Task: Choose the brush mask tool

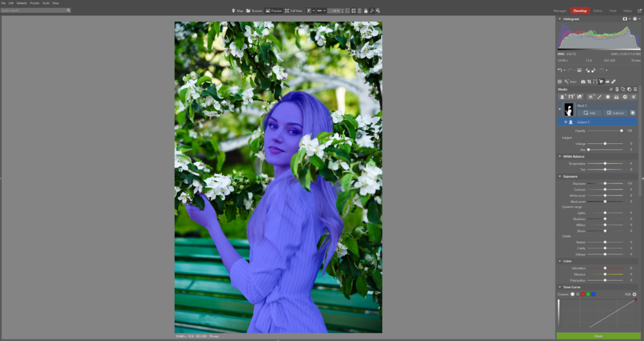Action: coord(599,97)
